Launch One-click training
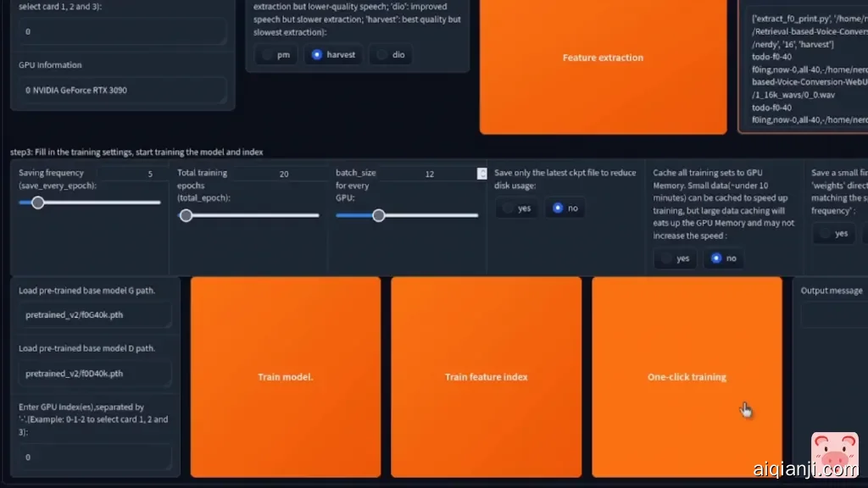 (x=687, y=376)
